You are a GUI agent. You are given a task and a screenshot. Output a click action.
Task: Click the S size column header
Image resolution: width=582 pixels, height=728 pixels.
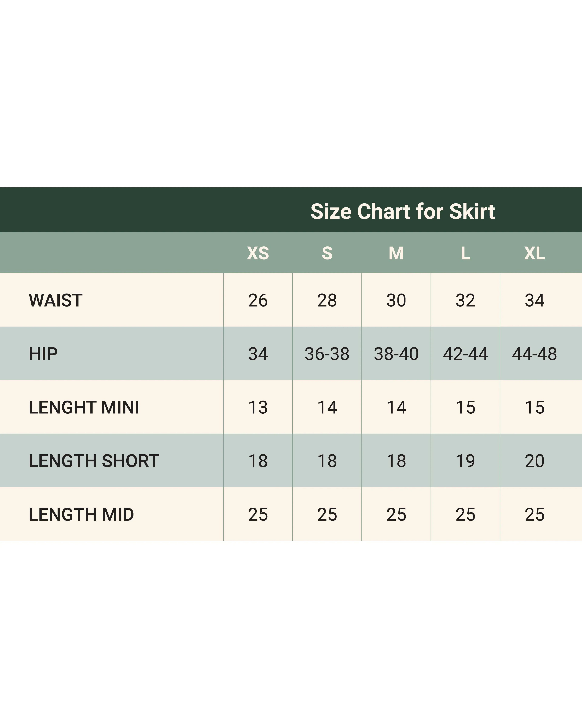pos(327,253)
